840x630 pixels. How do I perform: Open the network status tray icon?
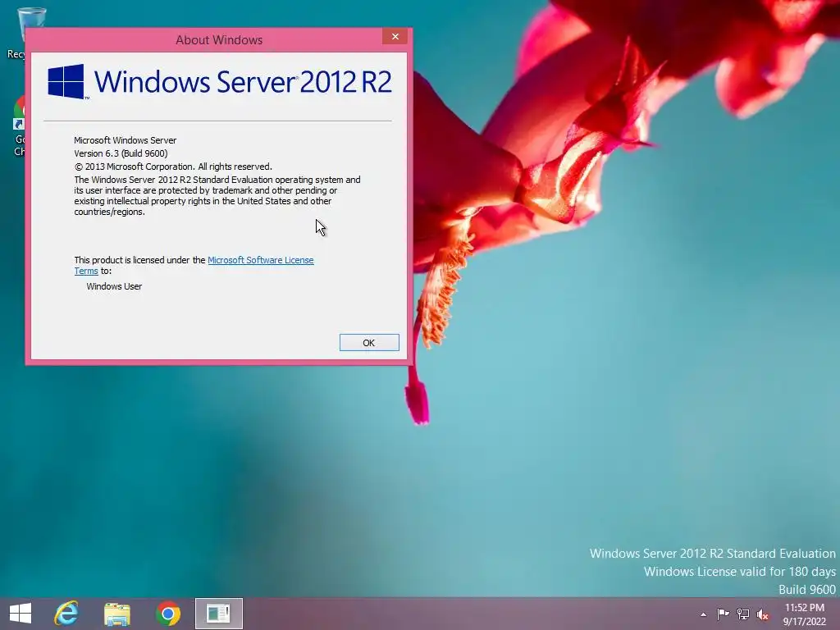[x=743, y=614]
